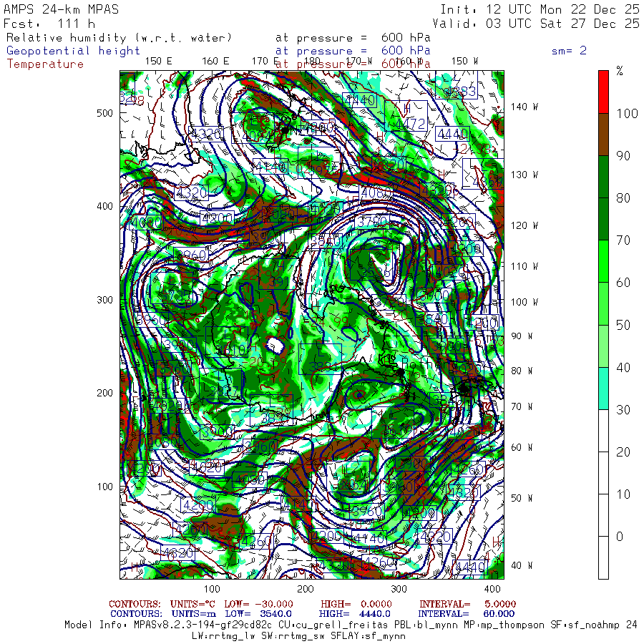Click the 'Relative humidity (w.r.t. water)' label
The width and height of the screenshot is (644, 644).
tap(119, 38)
